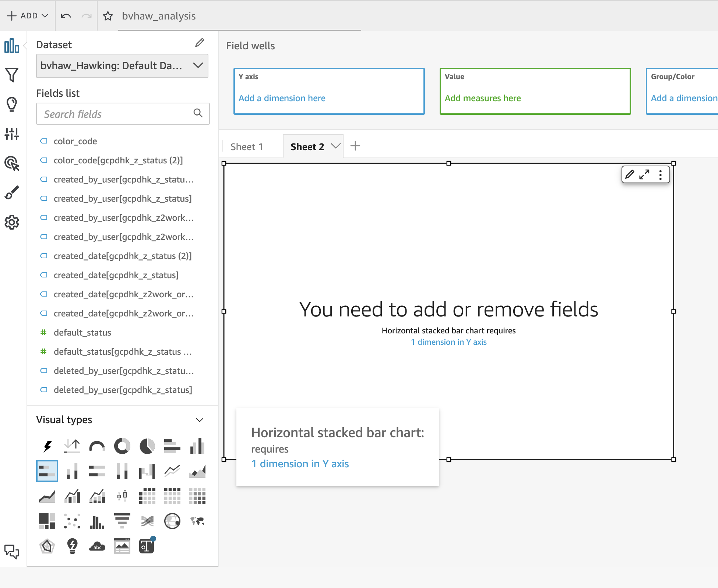718x588 pixels.
Task: Collapse the Visual types section
Action: tap(199, 420)
